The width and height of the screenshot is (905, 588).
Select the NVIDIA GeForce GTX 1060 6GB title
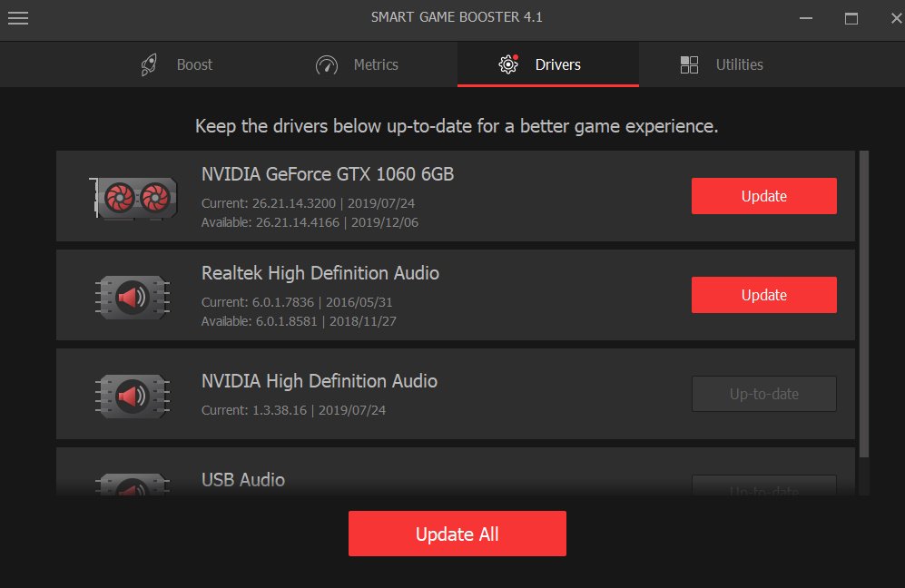coord(327,174)
